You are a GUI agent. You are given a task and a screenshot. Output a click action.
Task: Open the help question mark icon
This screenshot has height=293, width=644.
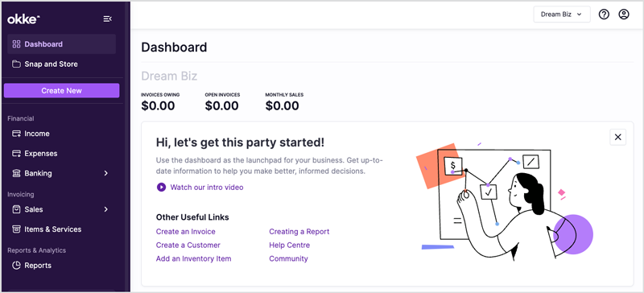coord(604,14)
